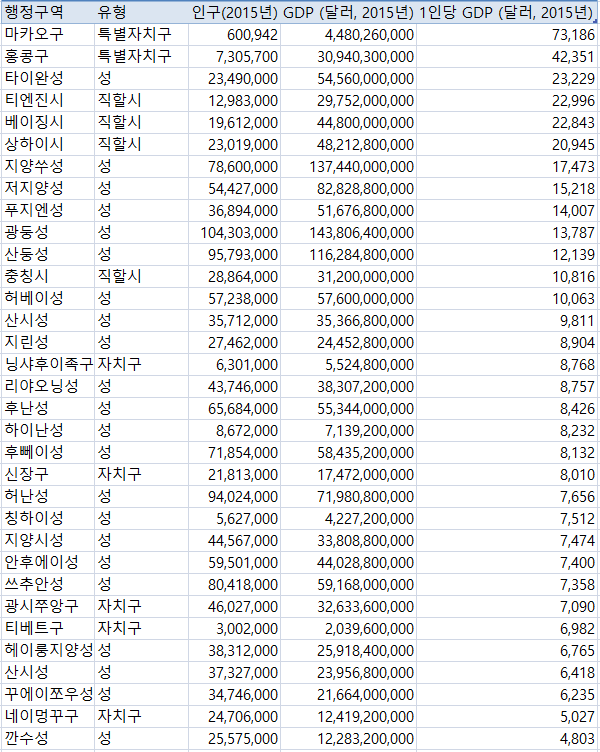
Task: Select the 네이멍꾸구 population cell 24,706,000
Action: click(x=244, y=715)
